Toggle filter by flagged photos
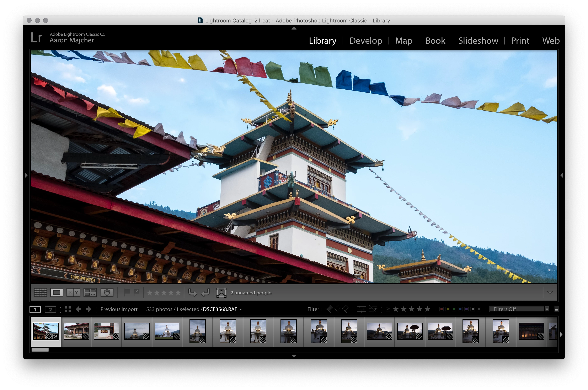Viewport: 588px width, 390px height. tap(330, 309)
